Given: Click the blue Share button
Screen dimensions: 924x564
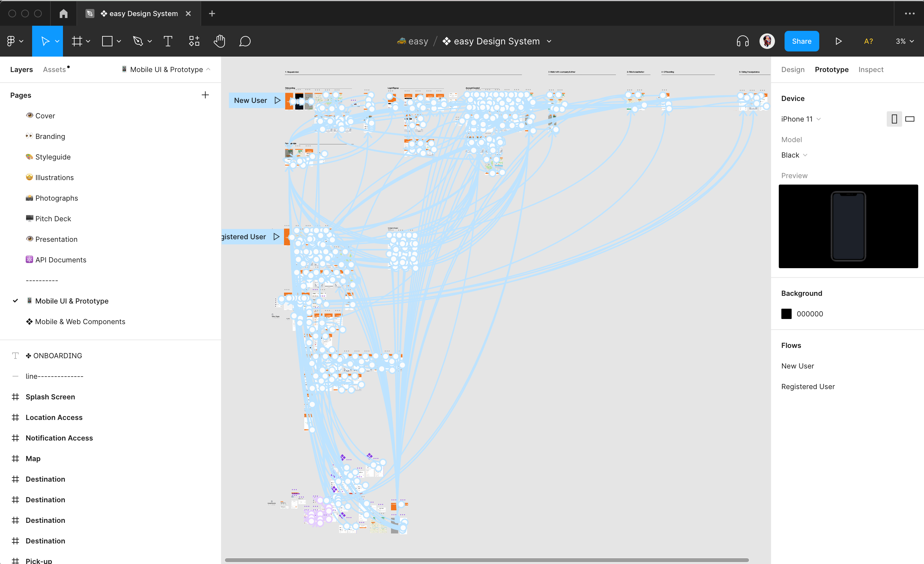Looking at the screenshot, I should (x=801, y=41).
